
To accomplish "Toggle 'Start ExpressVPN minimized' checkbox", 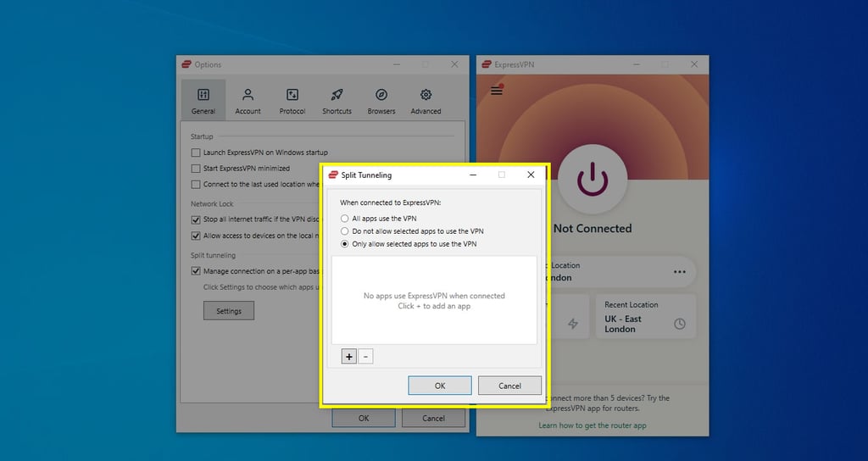I will [196, 169].
